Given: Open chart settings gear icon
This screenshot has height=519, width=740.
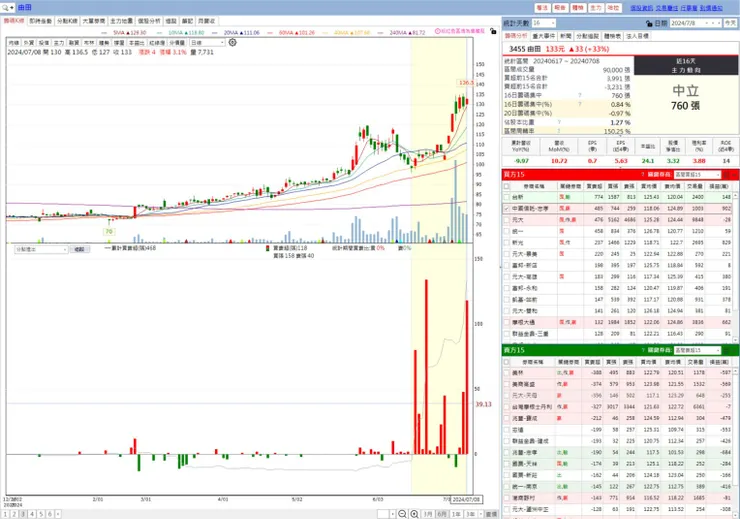Looking at the screenshot, I should click(233, 42).
